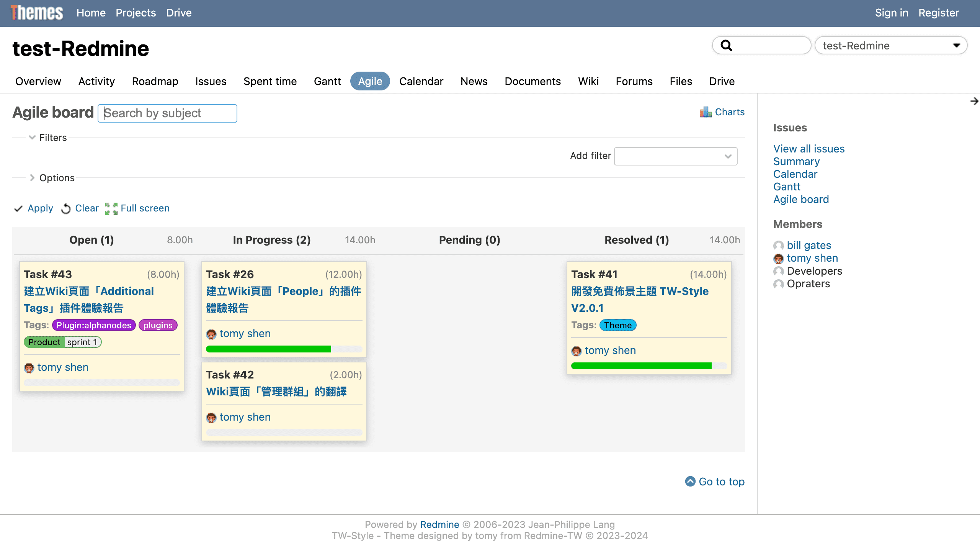
Task: Click the Sign in link
Action: click(x=891, y=13)
